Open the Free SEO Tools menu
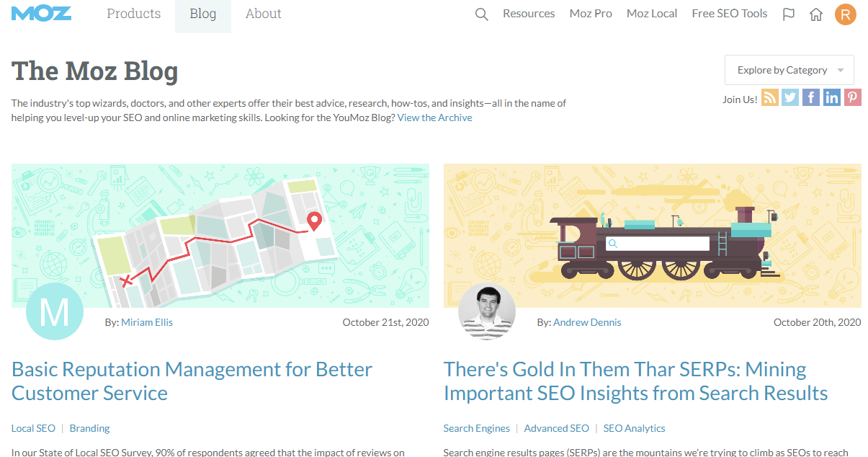Viewport: 868px width, 457px height. pyautogui.click(x=729, y=13)
